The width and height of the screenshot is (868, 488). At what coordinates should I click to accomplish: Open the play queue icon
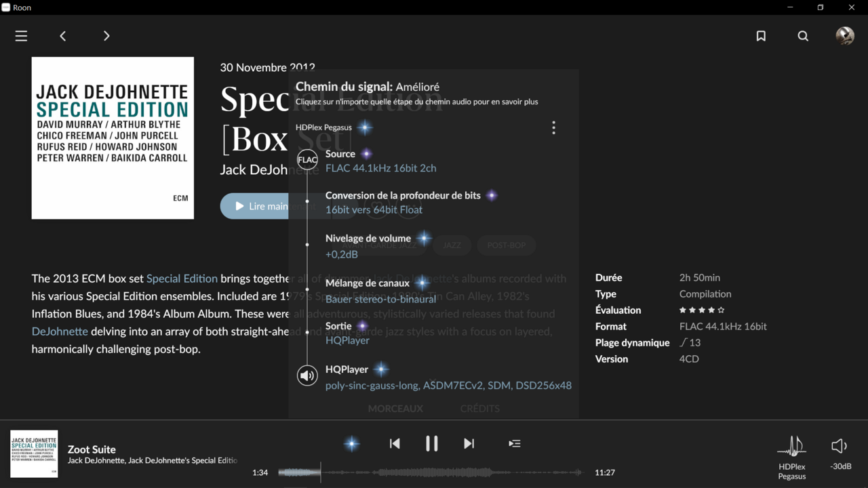(515, 443)
